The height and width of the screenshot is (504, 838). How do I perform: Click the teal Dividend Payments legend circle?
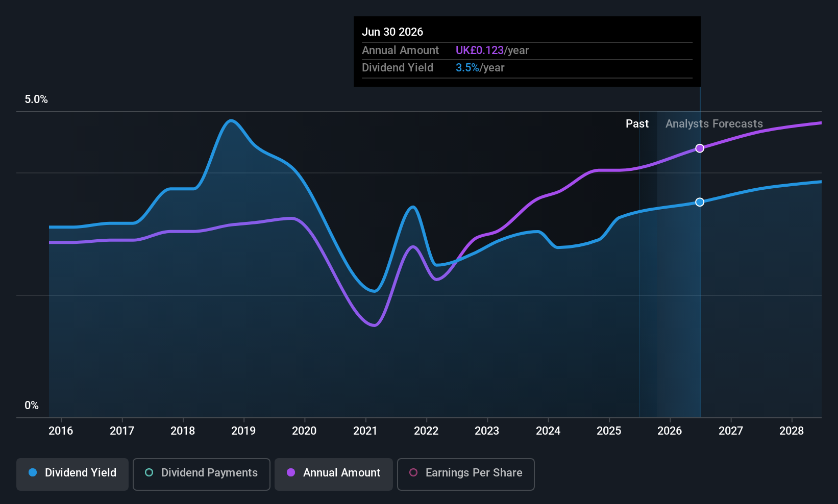coord(149,472)
